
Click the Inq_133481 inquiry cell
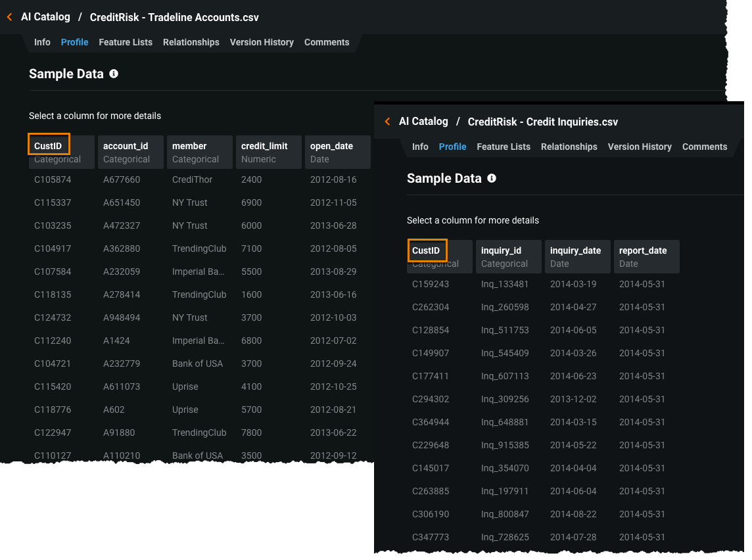[505, 284]
